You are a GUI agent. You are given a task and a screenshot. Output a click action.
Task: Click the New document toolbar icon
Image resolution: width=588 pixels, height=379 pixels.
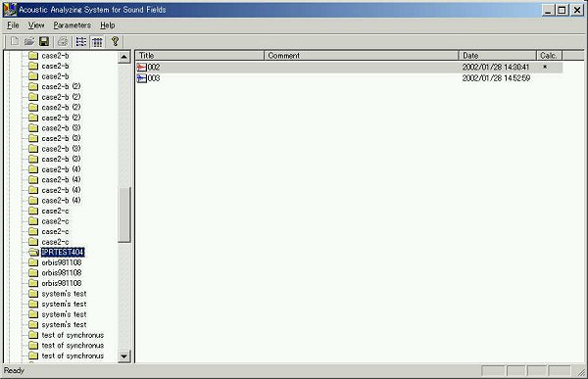pyautogui.click(x=15, y=41)
